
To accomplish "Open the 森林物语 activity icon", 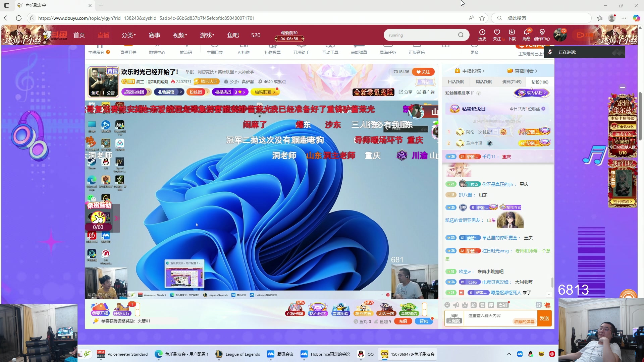I will (409, 309).
